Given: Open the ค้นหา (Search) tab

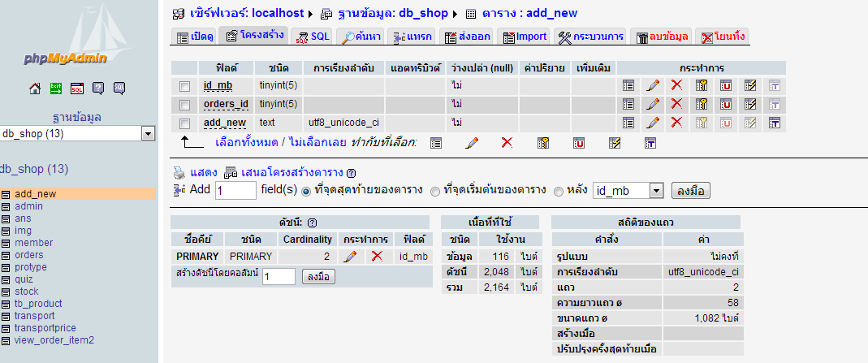Looking at the screenshot, I should click(x=361, y=37).
